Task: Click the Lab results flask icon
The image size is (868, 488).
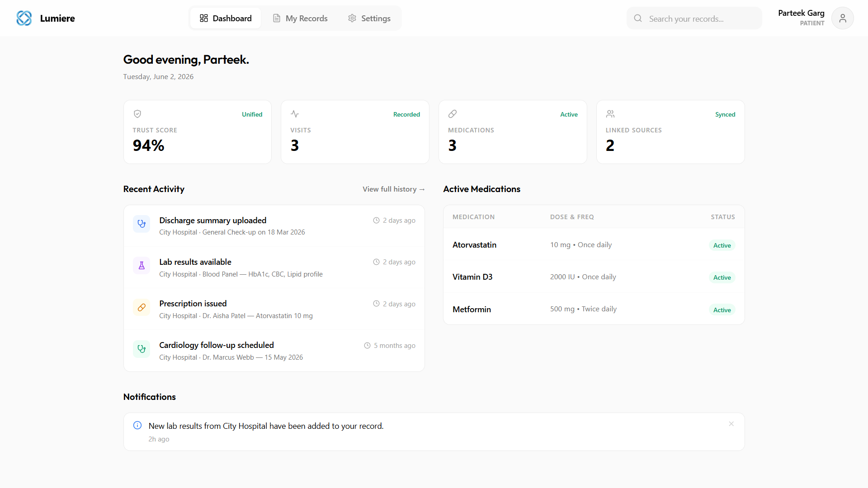Action: [142, 265]
